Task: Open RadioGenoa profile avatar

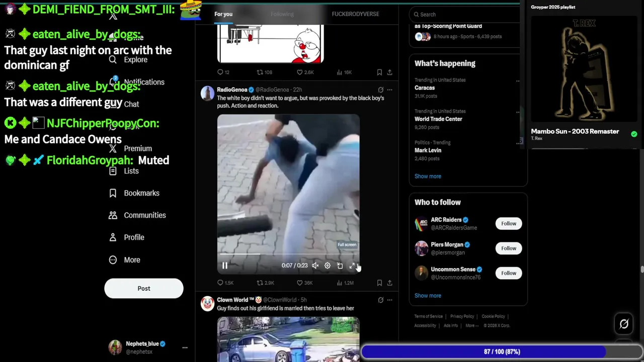Action: point(207,94)
